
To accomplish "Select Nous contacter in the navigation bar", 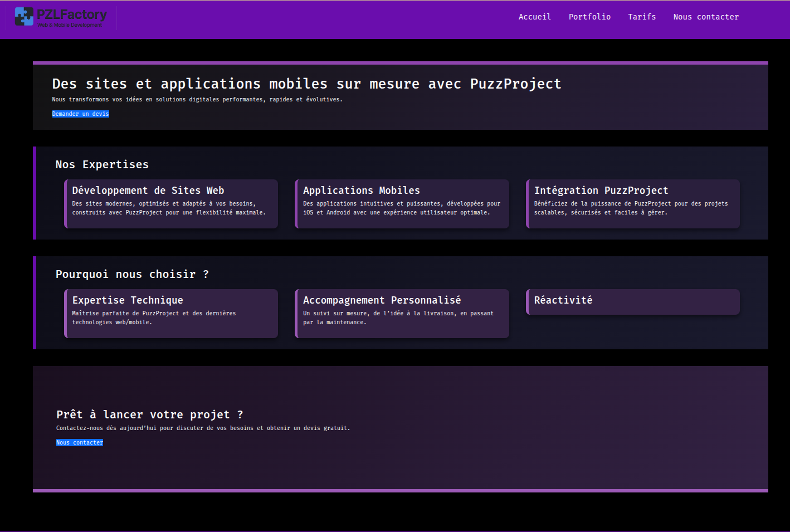I will [x=705, y=17].
